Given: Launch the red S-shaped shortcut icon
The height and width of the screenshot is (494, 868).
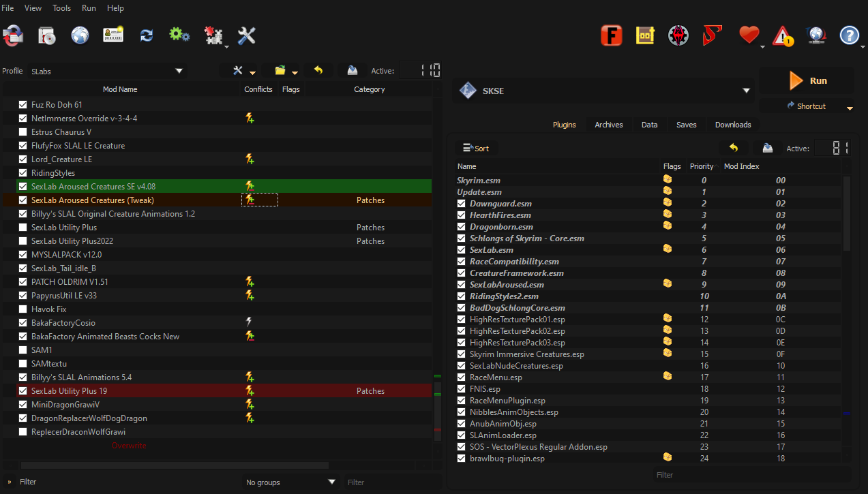Looking at the screenshot, I should [712, 35].
